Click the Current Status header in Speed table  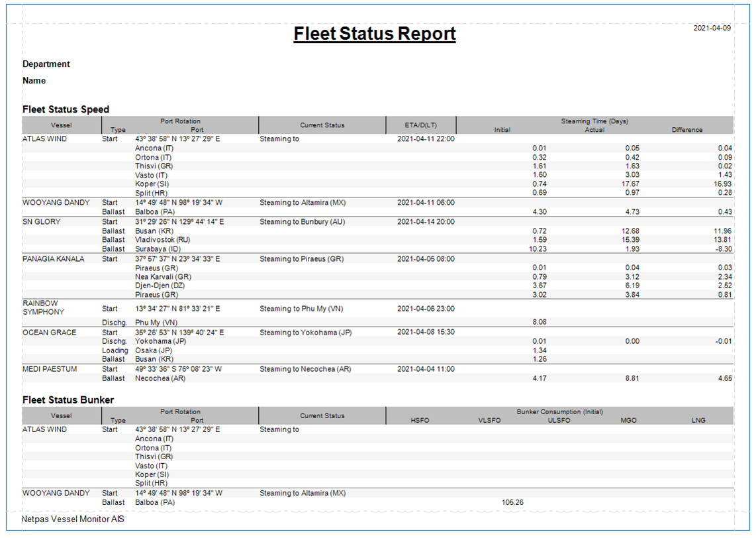[x=322, y=125]
